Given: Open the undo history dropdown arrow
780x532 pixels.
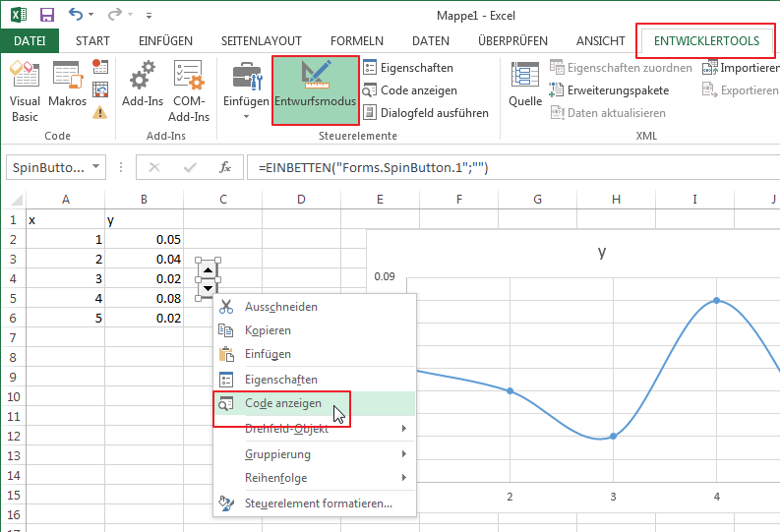Looking at the screenshot, I should (91, 15).
